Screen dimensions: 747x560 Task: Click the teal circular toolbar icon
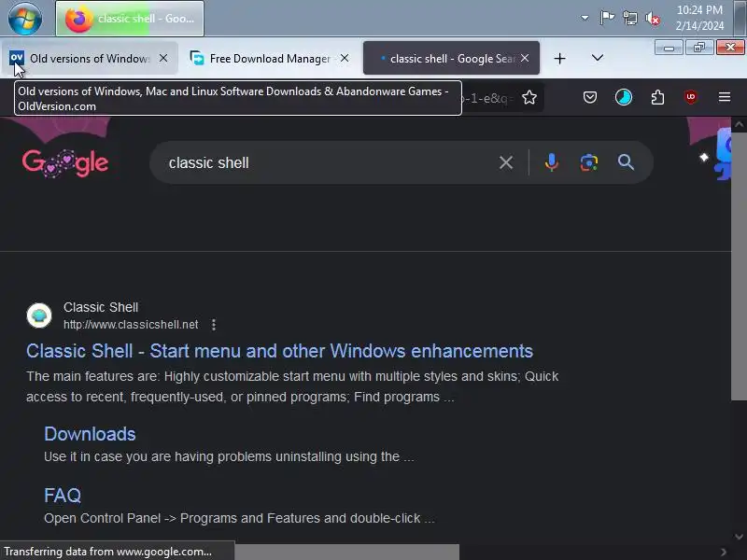click(624, 98)
